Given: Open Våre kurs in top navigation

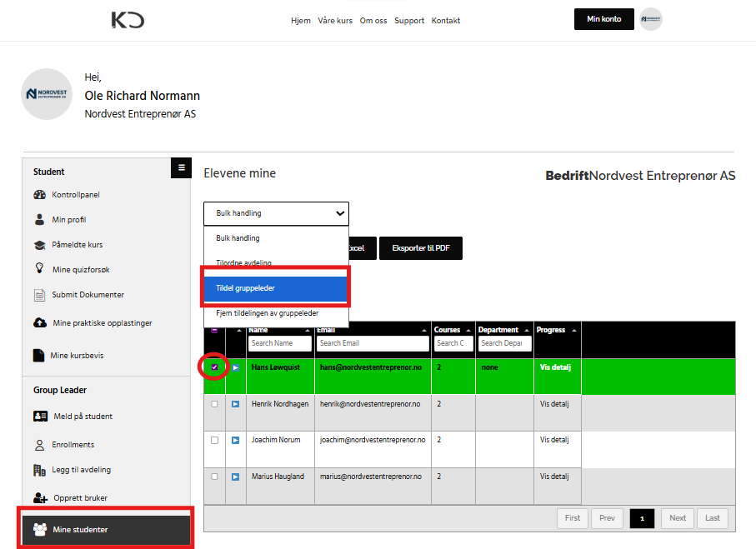Looking at the screenshot, I should [x=335, y=21].
